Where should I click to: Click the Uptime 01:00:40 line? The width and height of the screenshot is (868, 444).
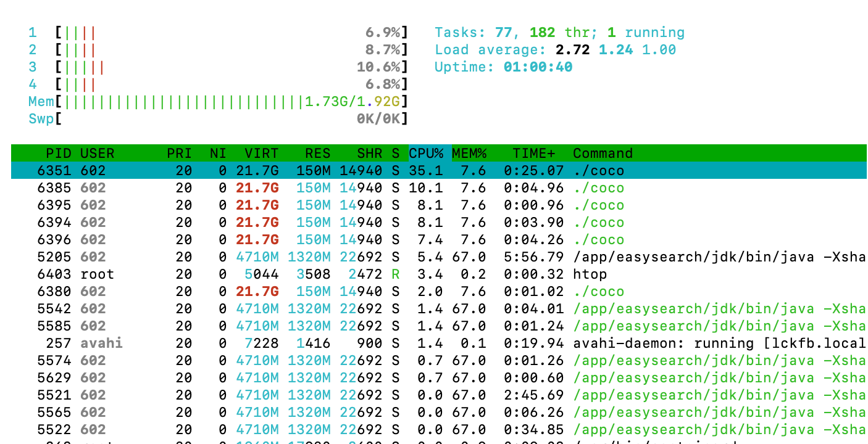pyautogui.click(x=503, y=67)
